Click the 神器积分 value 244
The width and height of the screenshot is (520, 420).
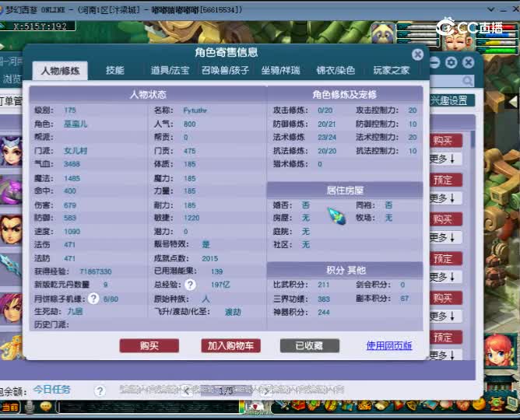[323, 312]
